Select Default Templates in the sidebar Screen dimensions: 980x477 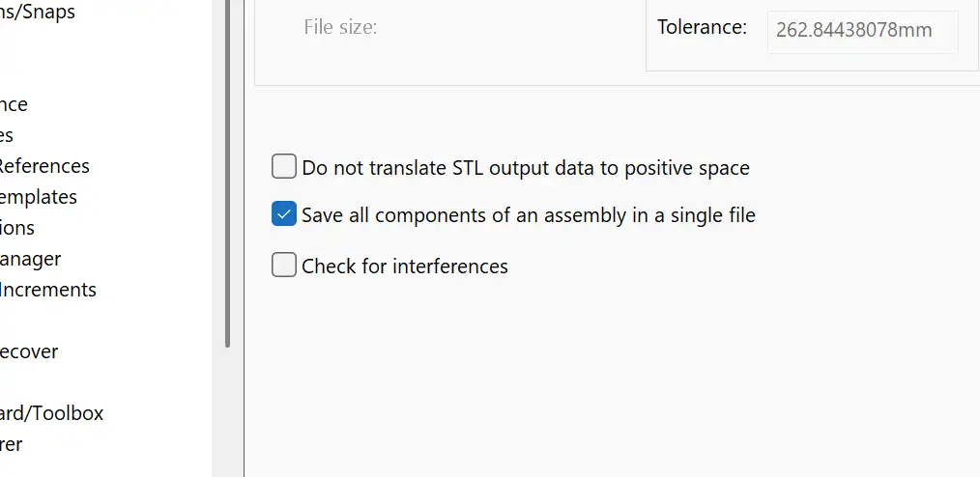38,197
